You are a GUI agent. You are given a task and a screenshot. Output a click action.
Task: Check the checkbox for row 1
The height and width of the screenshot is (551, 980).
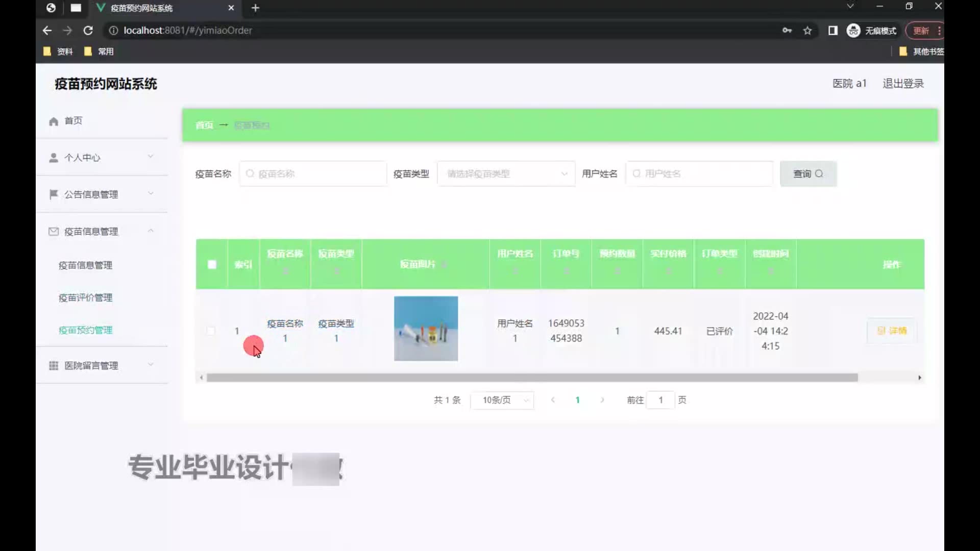[211, 331]
